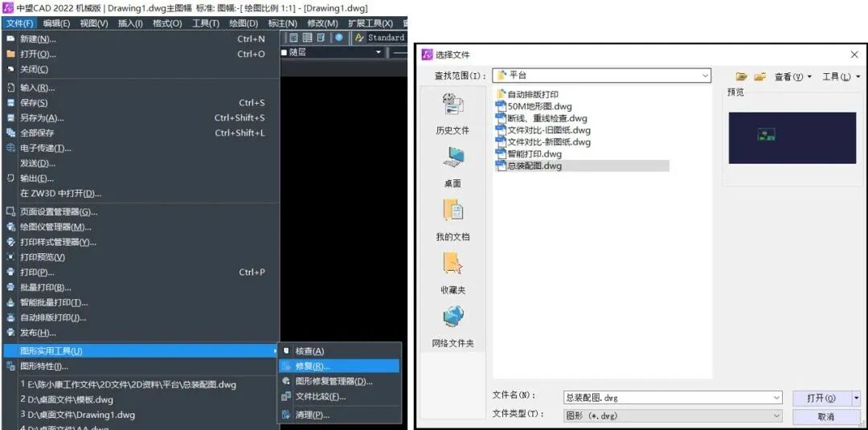Open the 插入(I) menu

[130, 23]
